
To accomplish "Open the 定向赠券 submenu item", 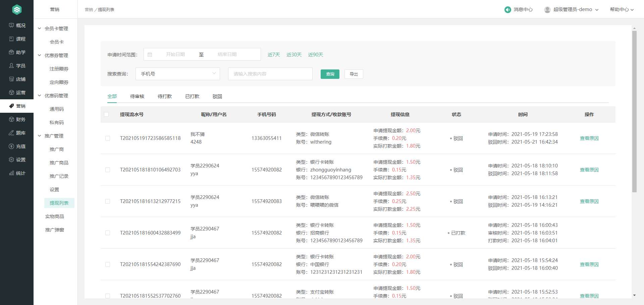I will tap(59, 82).
